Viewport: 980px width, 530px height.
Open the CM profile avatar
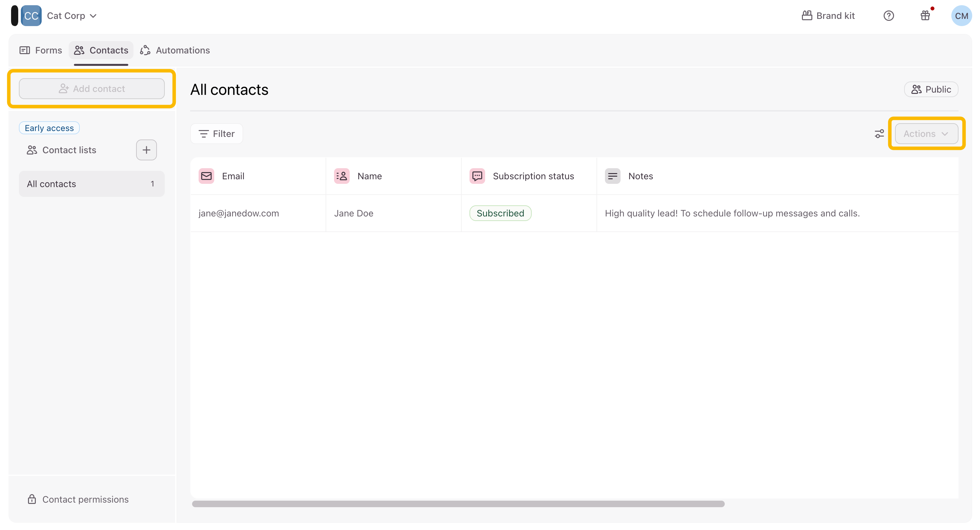961,16
